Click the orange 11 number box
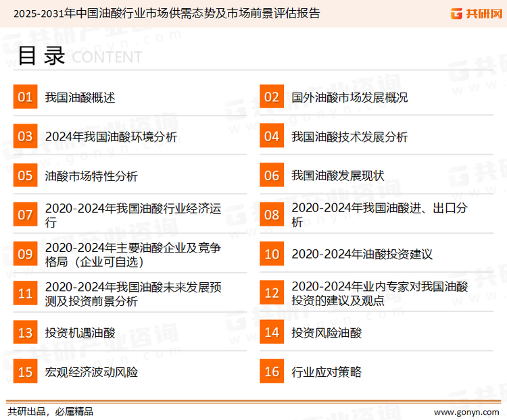The image size is (507, 420). [25, 293]
